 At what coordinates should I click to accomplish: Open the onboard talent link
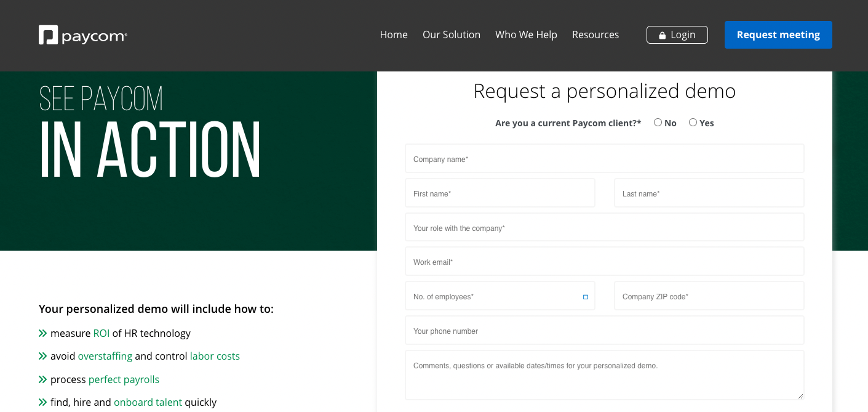148,402
